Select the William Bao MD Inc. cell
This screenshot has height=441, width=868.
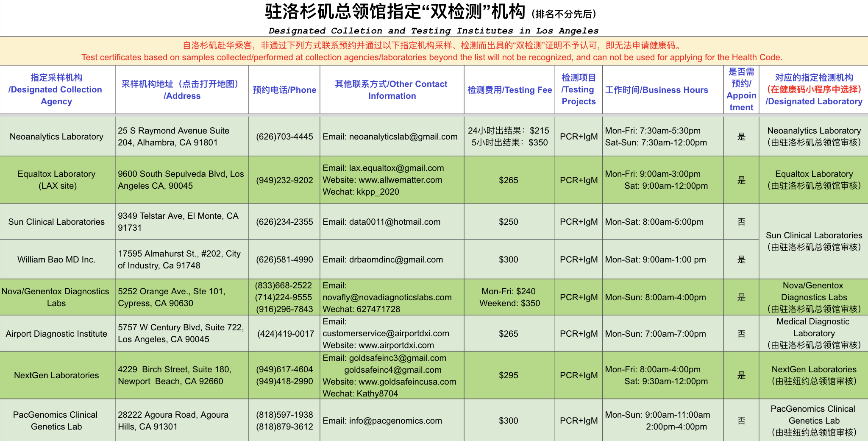56,260
